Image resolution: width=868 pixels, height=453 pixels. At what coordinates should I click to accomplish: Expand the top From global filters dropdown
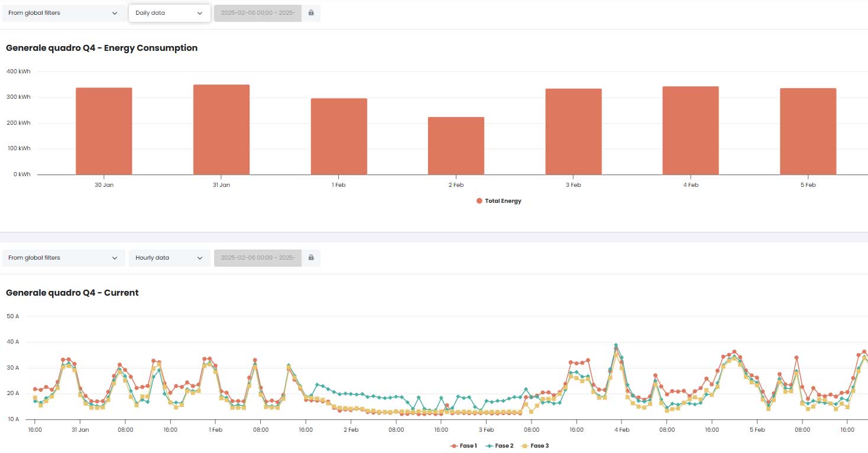click(x=63, y=13)
